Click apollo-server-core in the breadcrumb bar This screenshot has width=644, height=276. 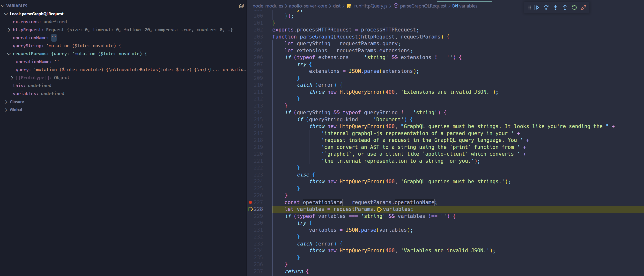click(308, 6)
